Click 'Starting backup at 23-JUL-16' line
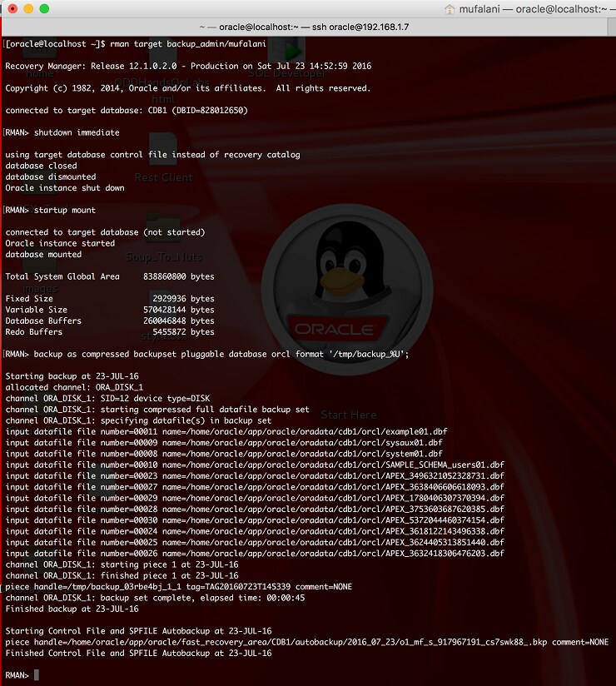The image size is (616, 686). pos(72,376)
